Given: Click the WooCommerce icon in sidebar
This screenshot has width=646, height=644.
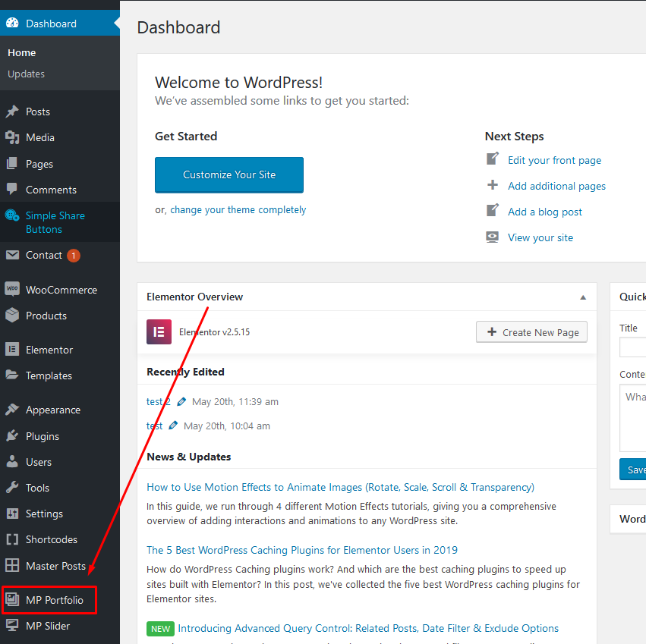Looking at the screenshot, I should pyautogui.click(x=12, y=290).
